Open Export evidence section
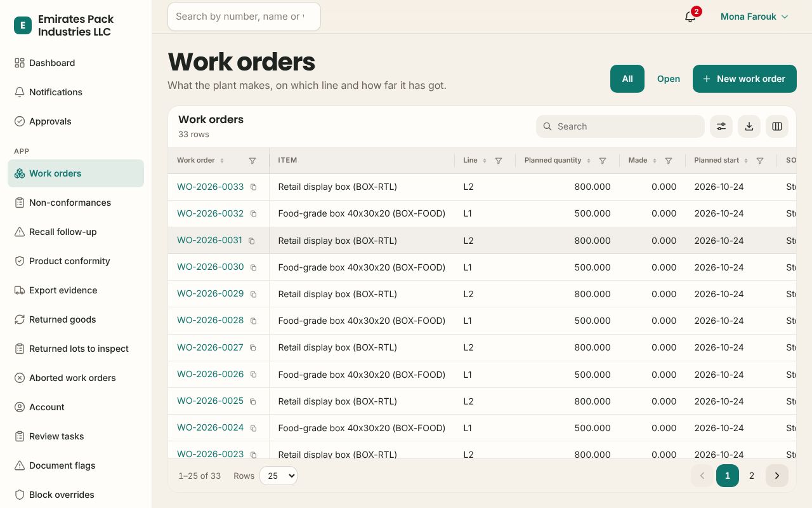The image size is (812, 508). coord(76,290)
